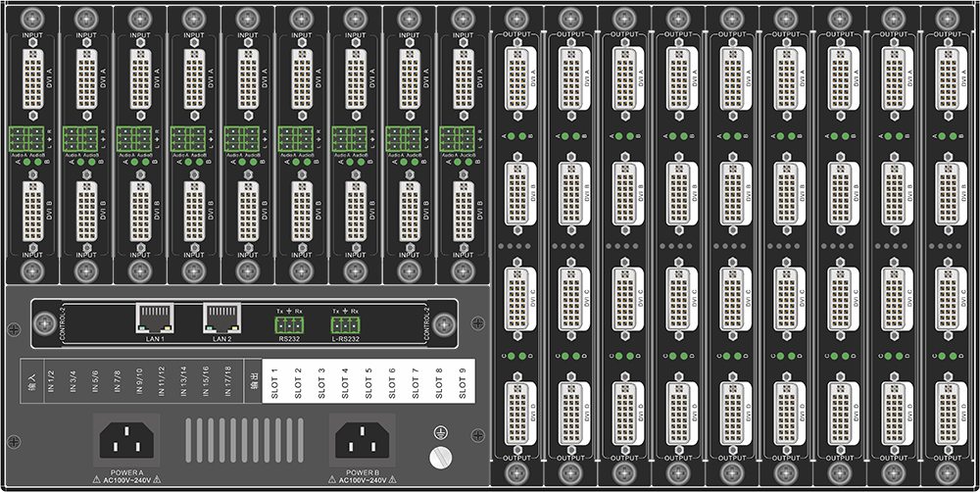The height and width of the screenshot is (492, 980).
Task: Click the ventilation grille between power sockets
Action: [248, 437]
